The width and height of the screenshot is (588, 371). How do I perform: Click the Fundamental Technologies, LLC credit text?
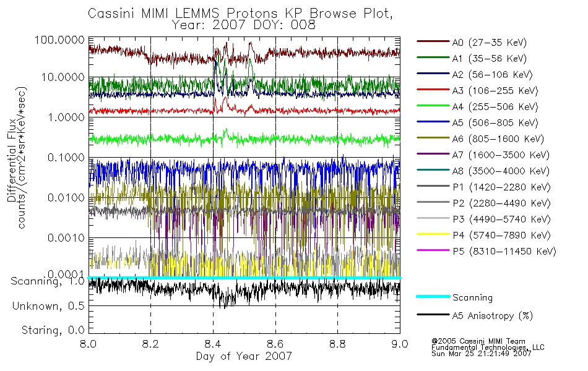click(x=488, y=348)
